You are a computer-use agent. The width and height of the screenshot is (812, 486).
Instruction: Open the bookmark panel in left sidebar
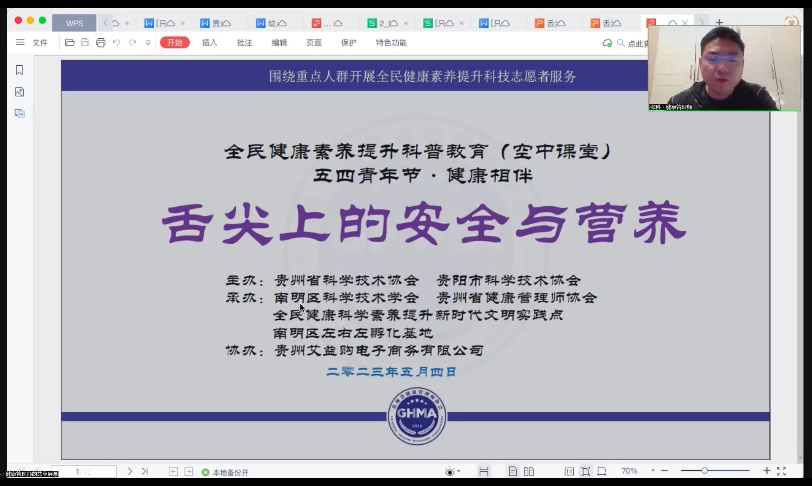(19, 70)
